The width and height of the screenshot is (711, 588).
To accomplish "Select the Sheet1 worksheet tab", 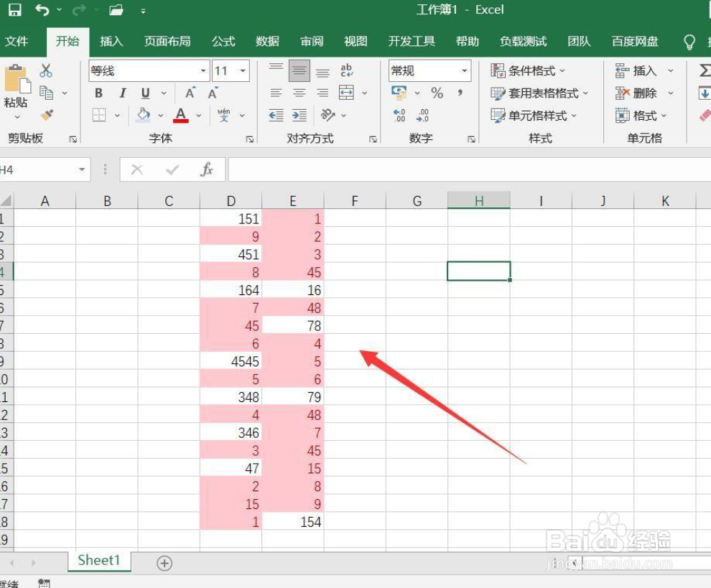I will click(99, 560).
